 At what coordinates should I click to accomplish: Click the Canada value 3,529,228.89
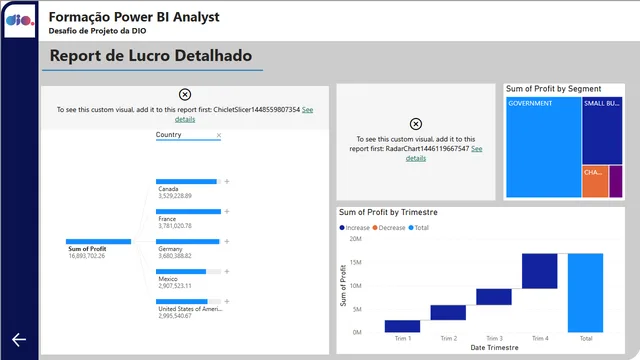[175, 196]
